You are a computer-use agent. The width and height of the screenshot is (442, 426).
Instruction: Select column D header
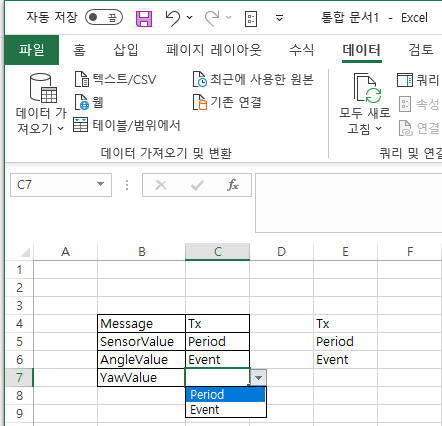tap(282, 252)
